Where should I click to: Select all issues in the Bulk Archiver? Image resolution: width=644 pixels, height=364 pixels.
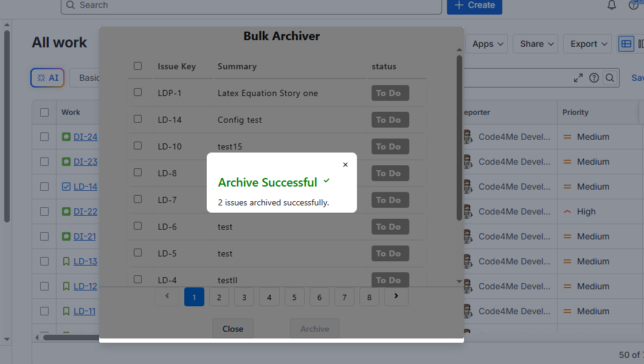(x=137, y=66)
